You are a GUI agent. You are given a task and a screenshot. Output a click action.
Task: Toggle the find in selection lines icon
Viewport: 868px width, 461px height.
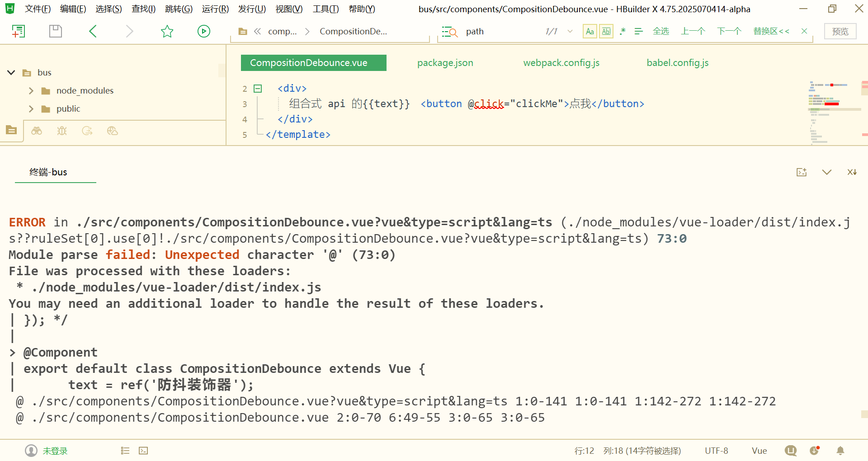point(638,31)
